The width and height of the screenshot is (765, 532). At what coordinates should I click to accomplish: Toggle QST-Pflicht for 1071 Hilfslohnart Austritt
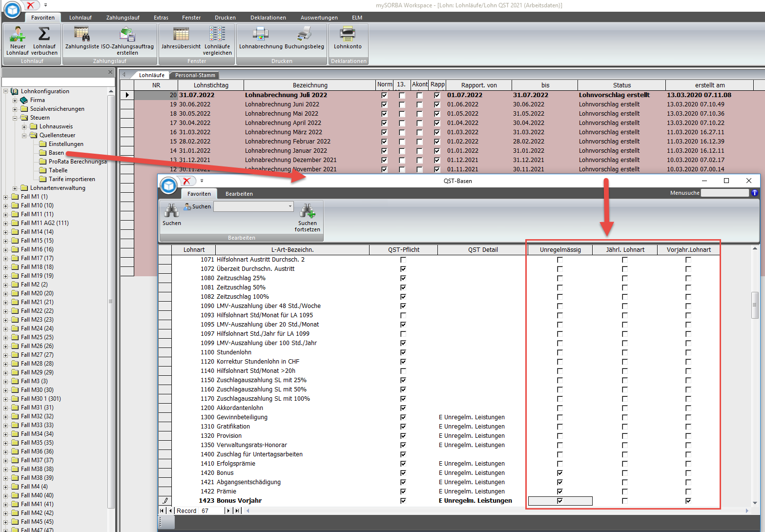coord(403,260)
